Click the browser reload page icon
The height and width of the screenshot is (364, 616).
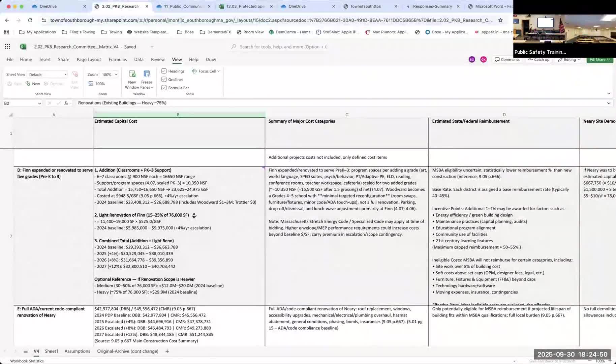30,20
